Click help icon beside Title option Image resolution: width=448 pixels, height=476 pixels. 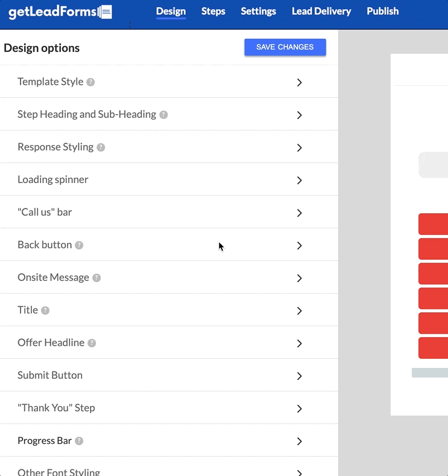coord(45,310)
